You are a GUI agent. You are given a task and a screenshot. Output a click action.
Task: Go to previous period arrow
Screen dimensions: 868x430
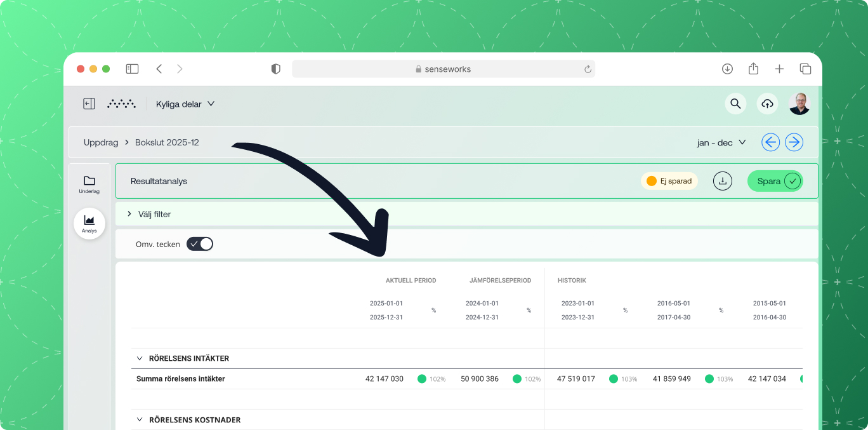click(x=771, y=142)
